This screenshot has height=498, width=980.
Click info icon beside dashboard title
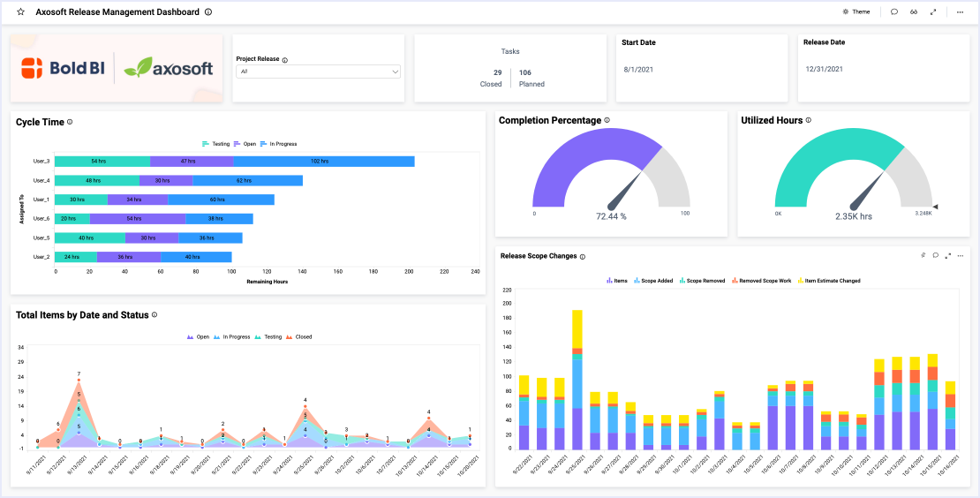pyautogui.click(x=208, y=12)
